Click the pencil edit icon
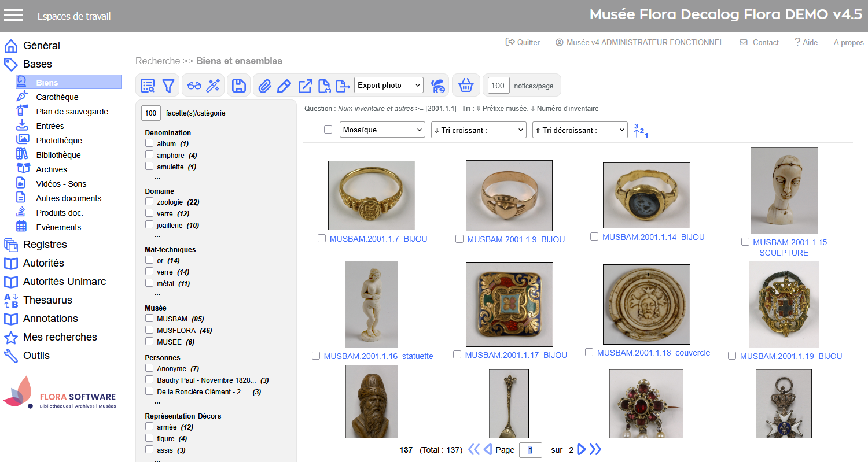The height and width of the screenshot is (462, 868). point(284,86)
